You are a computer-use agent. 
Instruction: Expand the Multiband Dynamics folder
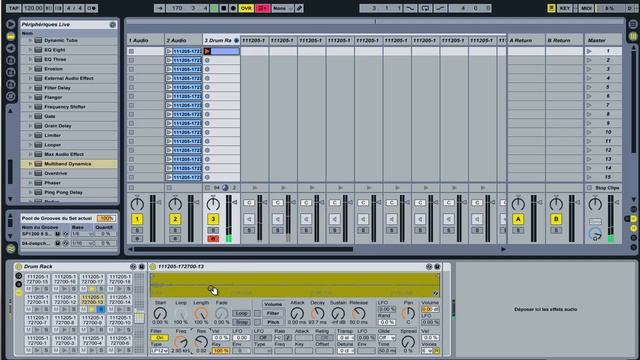click(30, 164)
